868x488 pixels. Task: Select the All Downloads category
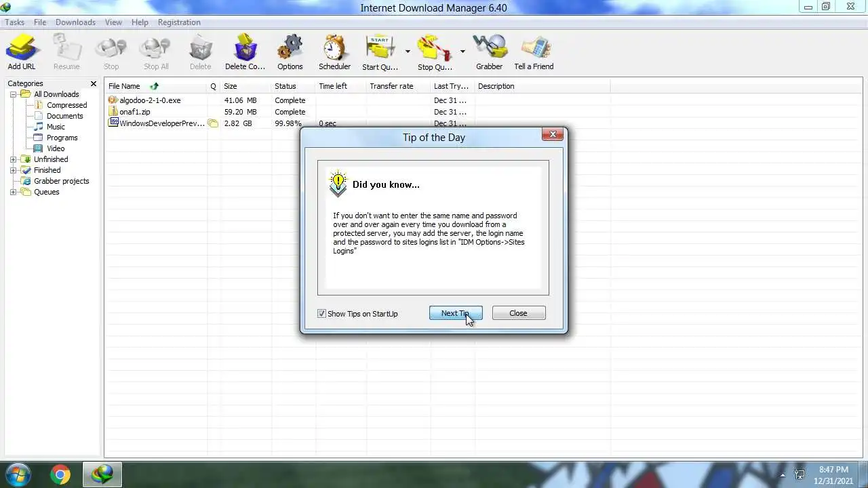(56, 94)
